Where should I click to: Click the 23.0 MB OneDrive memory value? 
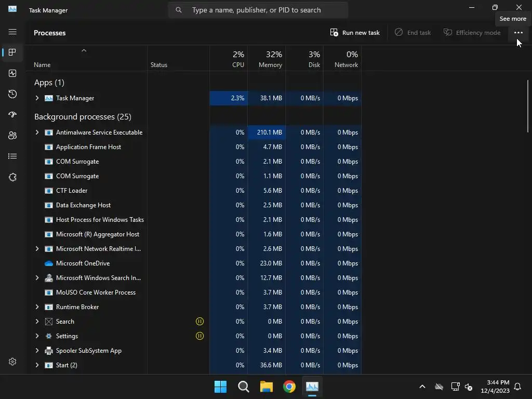coord(271,263)
